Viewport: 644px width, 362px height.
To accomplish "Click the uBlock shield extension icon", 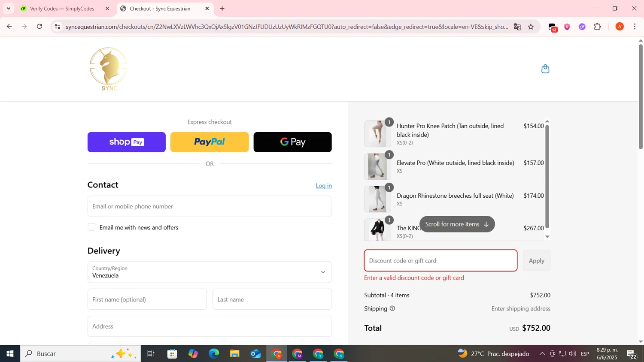I will click(567, 27).
